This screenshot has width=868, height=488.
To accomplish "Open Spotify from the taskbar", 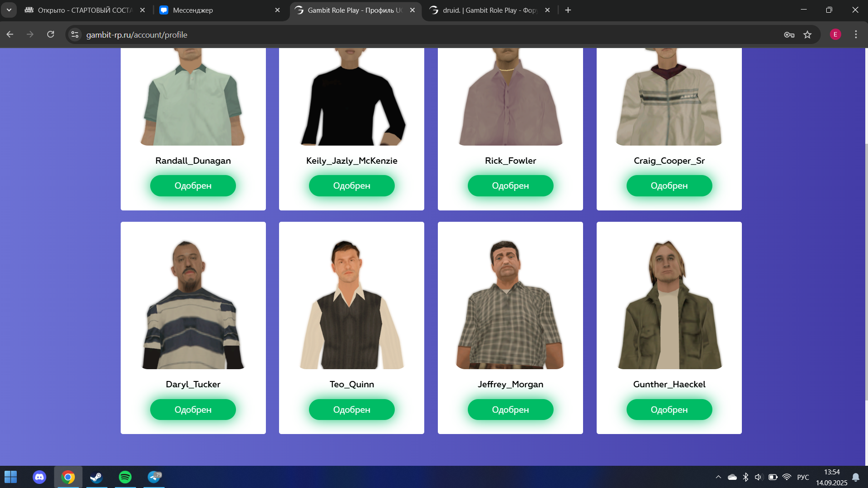I will [x=125, y=477].
